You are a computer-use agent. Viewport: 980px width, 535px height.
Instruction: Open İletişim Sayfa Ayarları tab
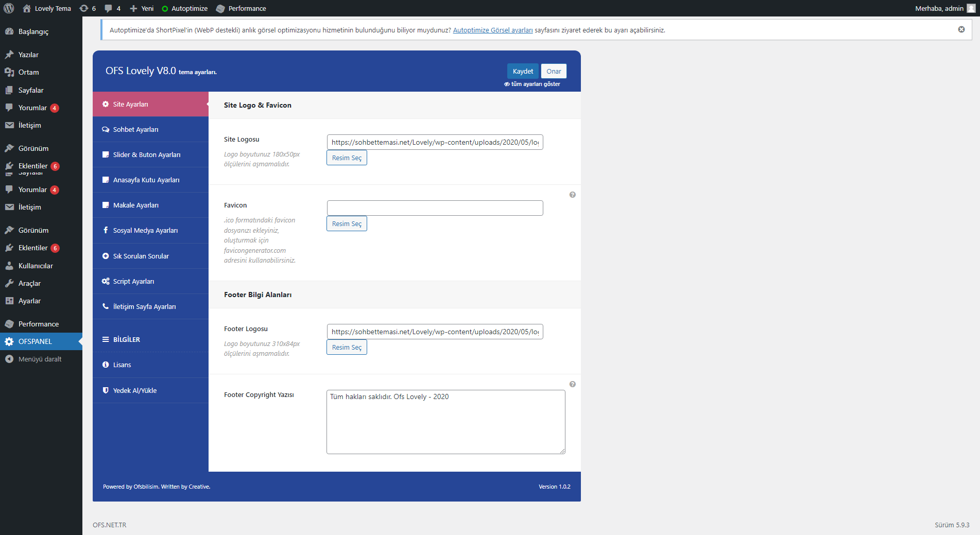(150, 306)
